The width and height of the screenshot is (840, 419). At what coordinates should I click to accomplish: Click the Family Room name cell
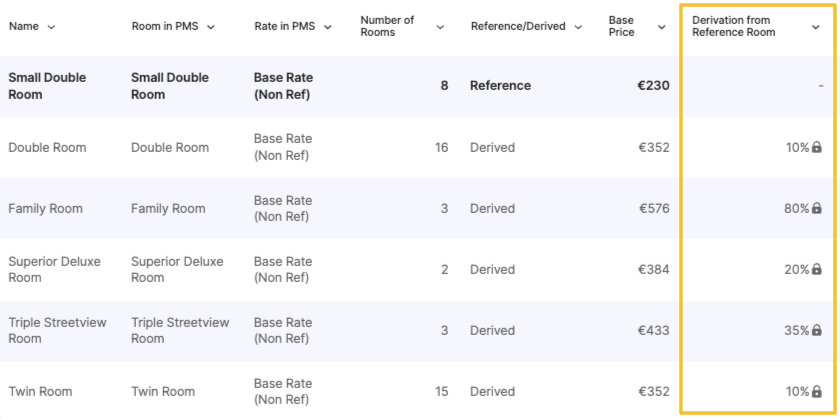point(45,209)
